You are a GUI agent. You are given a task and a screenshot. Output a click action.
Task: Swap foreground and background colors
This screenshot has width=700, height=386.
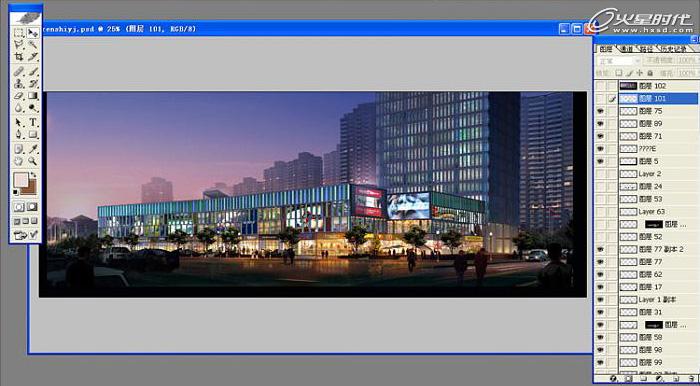click(33, 175)
